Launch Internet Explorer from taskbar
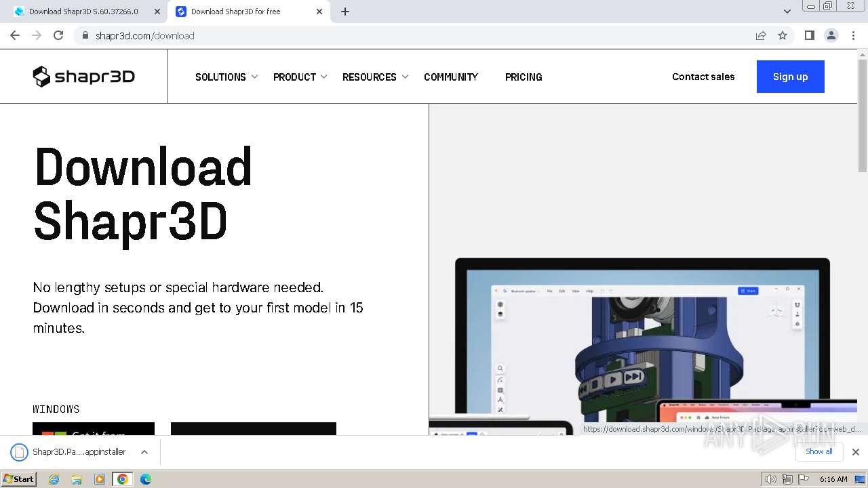The width and height of the screenshot is (868, 488). 54,479
